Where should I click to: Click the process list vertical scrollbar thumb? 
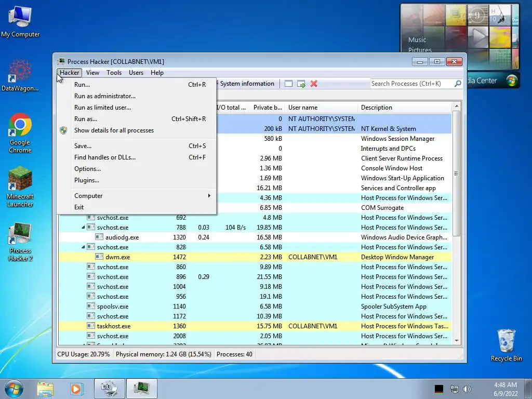tap(456, 174)
